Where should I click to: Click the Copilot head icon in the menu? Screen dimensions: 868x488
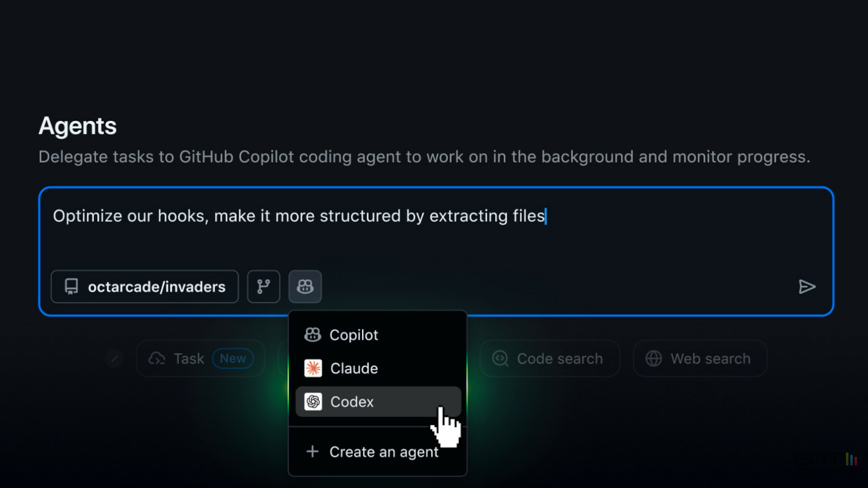pyautogui.click(x=313, y=334)
